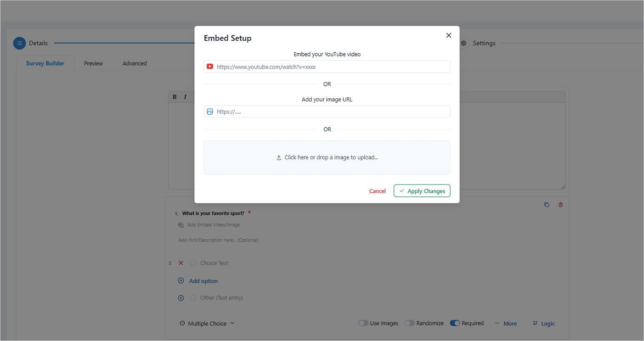Viewport: 644px width, 341px height.
Task: Toggle bold formatting in editor
Action: [x=175, y=97]
